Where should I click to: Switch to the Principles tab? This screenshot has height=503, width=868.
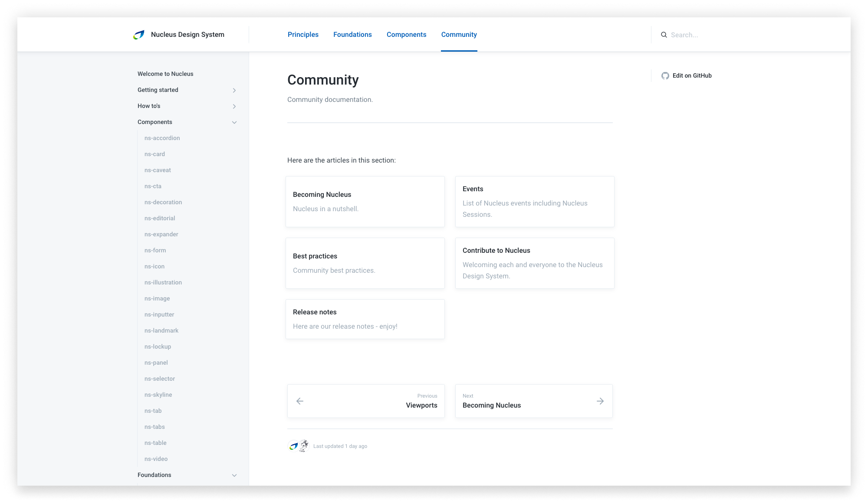pyautogui.click(x=303, y=35)
